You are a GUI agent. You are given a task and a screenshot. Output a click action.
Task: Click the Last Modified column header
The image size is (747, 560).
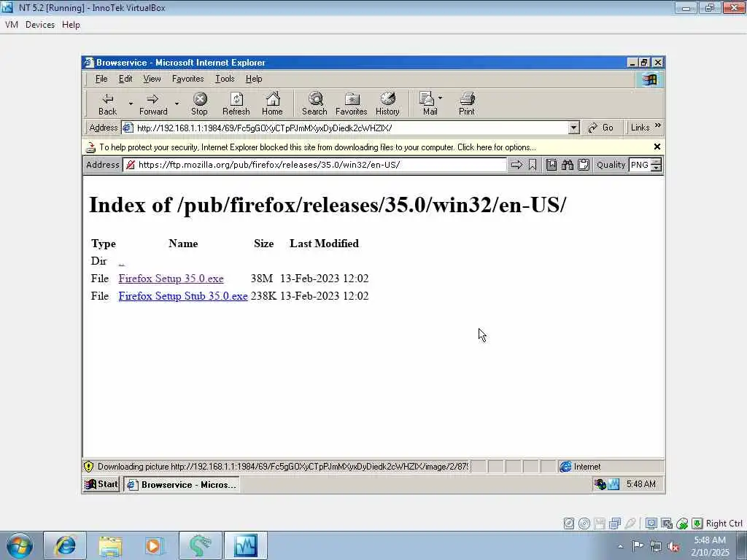[324, 244]
